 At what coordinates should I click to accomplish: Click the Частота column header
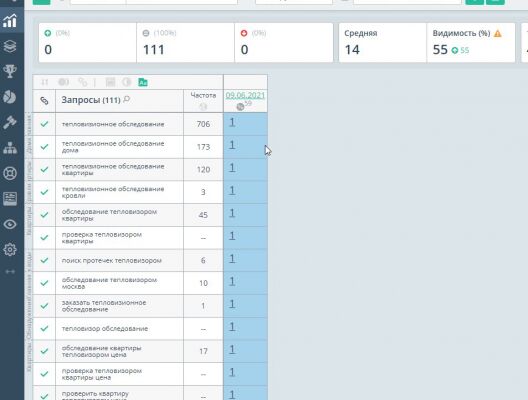[x=203, y=95]
